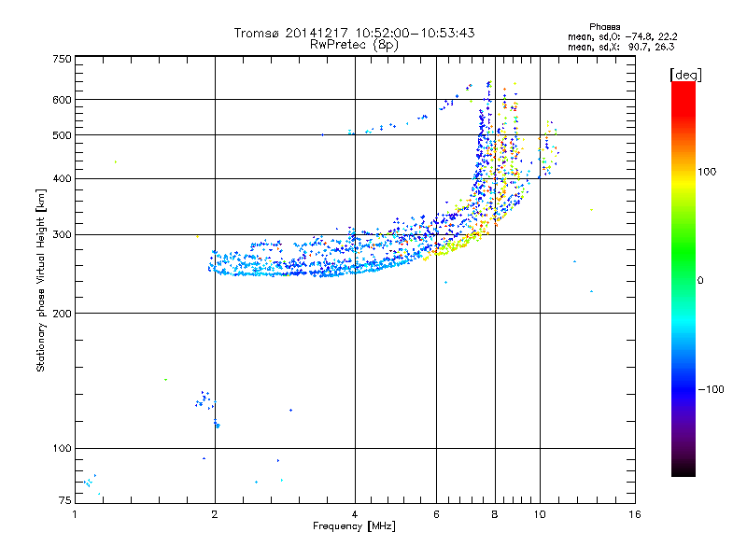This screenshot has height=560, width=747.
Task: Click the plot title 'Tromsø 20141217 10:52:00-10:53:43'
Action: (x=354, y=33)
